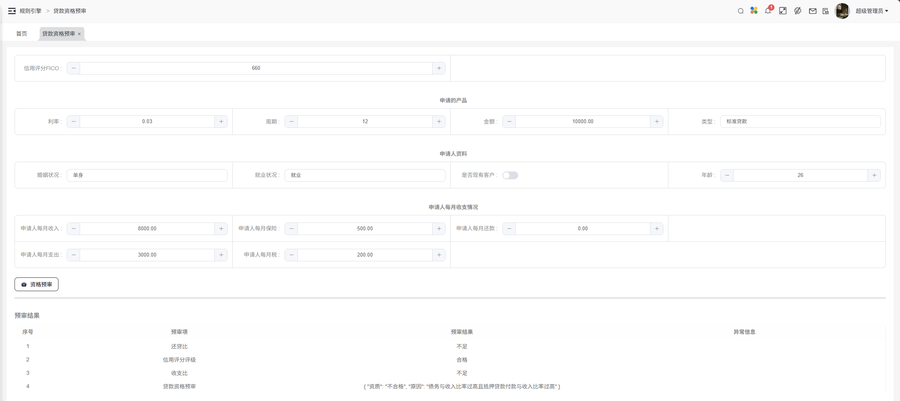Open the 类型 dropdown showing 标准贷款
Screen dimensions: 900x401
click(800, 122)
